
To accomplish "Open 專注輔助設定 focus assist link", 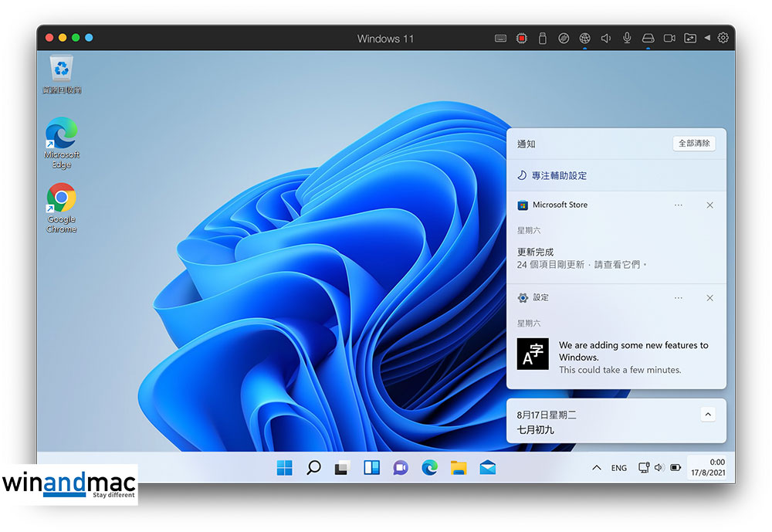I will [x=559, y=176].
